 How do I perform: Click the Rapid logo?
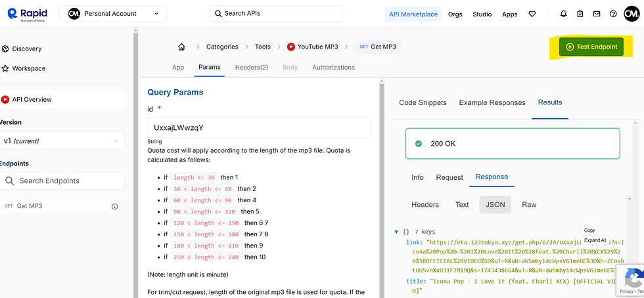pos(28,14)
